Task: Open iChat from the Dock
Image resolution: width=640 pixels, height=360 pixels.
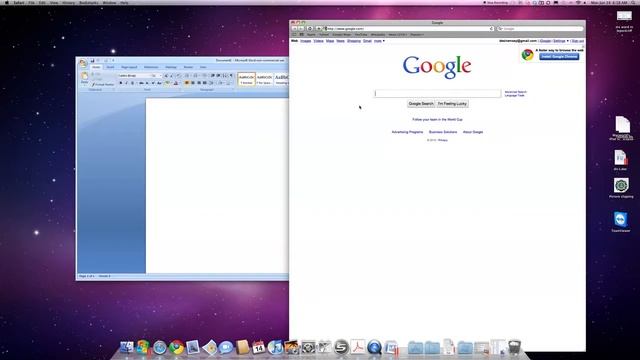Action: click(226, 347)
